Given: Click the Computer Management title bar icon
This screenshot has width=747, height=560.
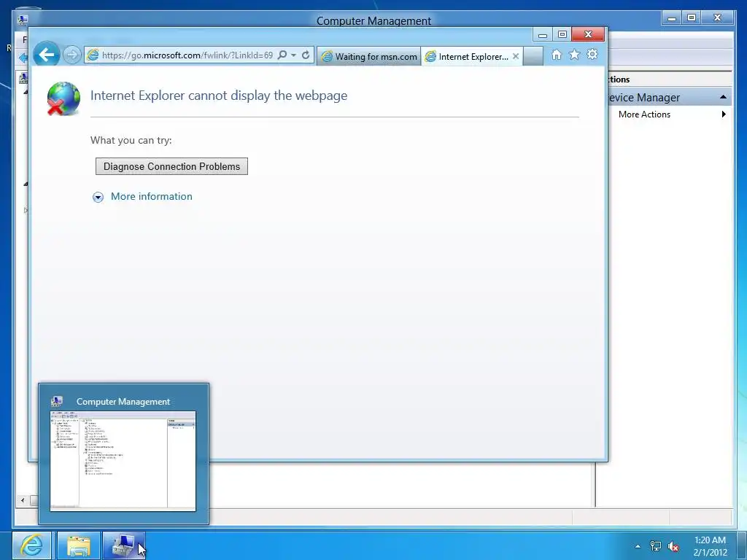Looking at the screenshot, I should coord(23,20).
